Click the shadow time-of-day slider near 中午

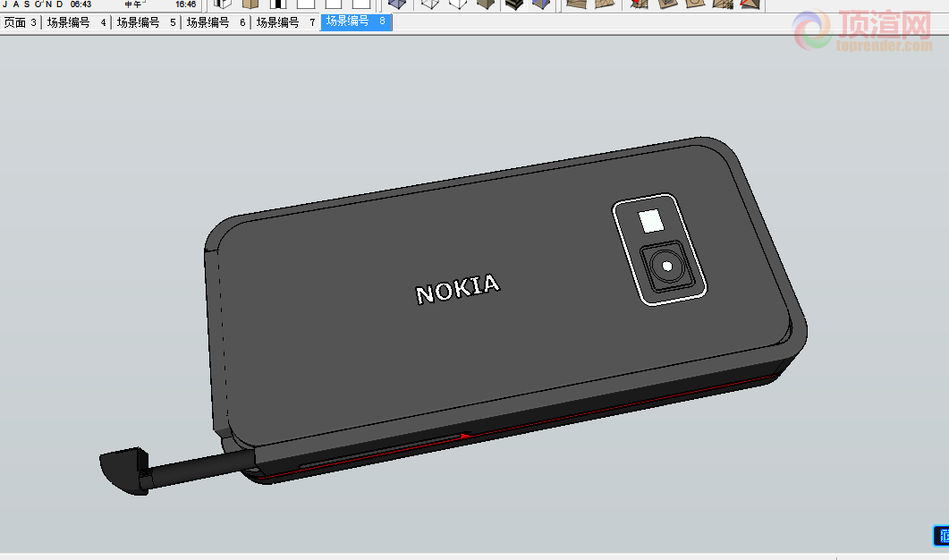(133, 4)
